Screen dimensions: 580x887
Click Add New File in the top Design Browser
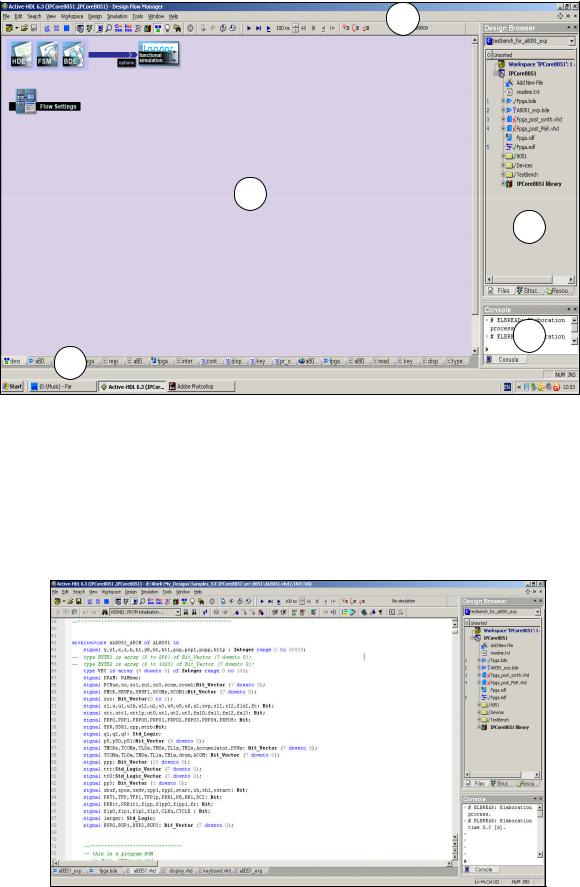click(x=529, y=83)
